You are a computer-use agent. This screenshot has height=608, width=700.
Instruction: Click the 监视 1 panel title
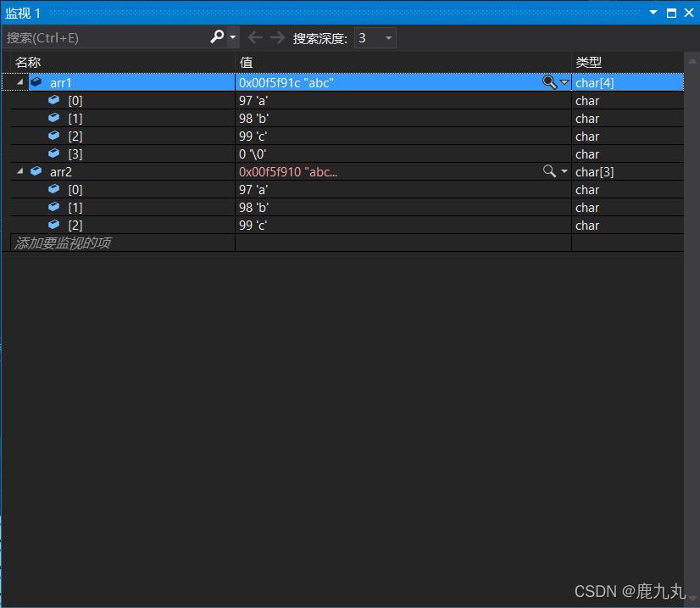click(x=23, y=13)
